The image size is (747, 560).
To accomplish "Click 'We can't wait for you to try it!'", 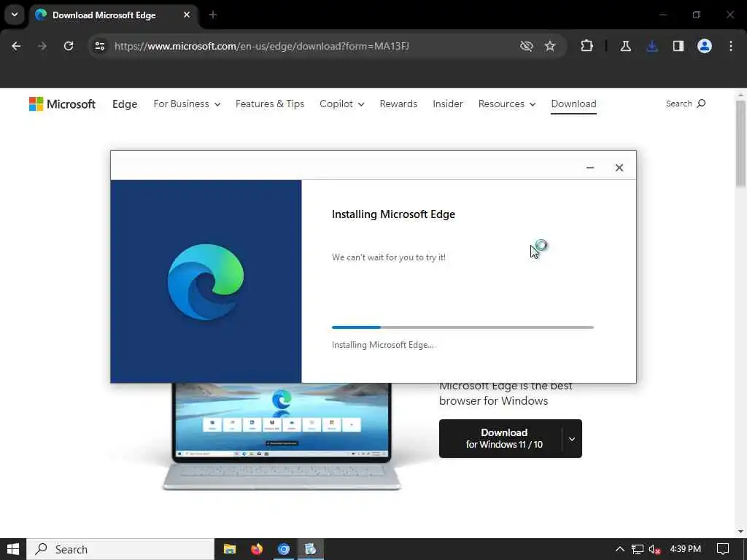I will coord(389,257).
